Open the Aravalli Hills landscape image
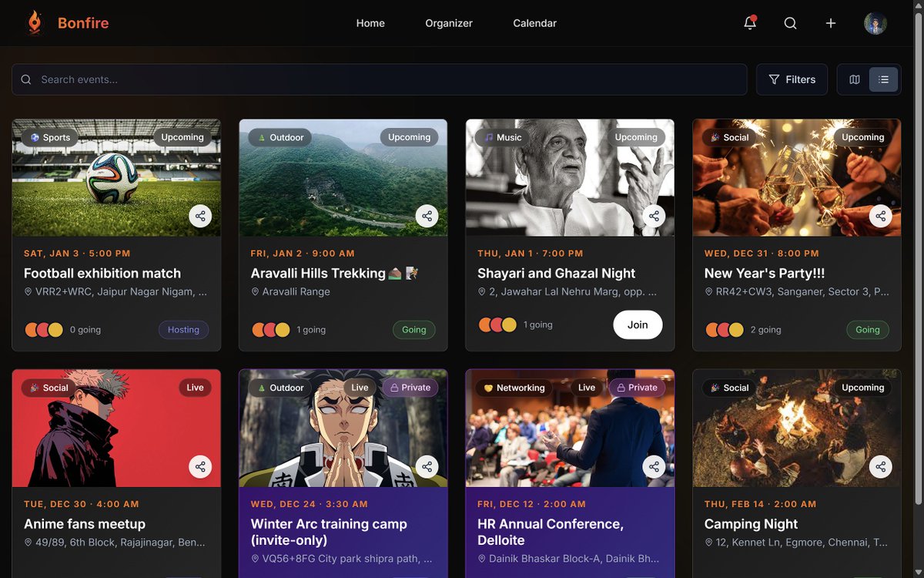Viewport: 924px width, 578px height. coord(343,178)
